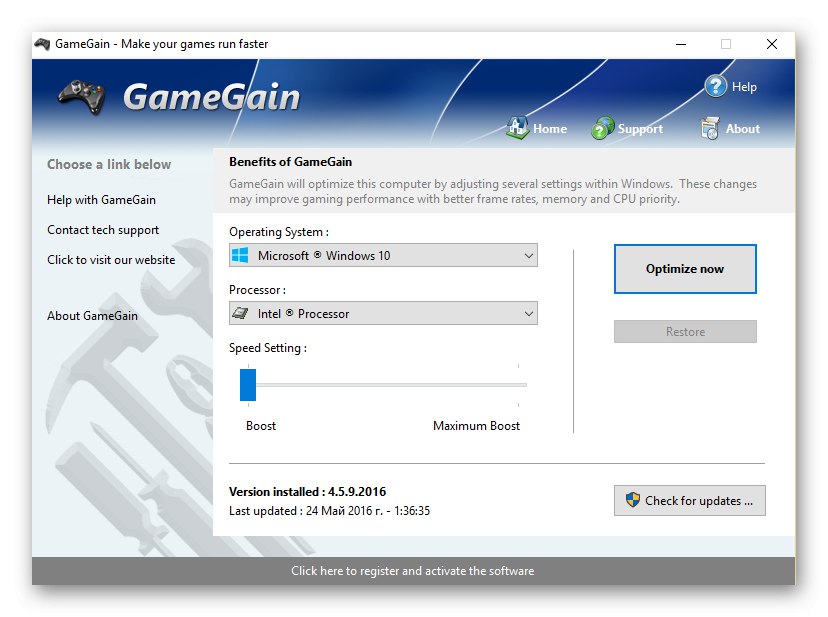Screen dimensions: 828x617
Task: Open the Help menu label
Action: (744, 87)
